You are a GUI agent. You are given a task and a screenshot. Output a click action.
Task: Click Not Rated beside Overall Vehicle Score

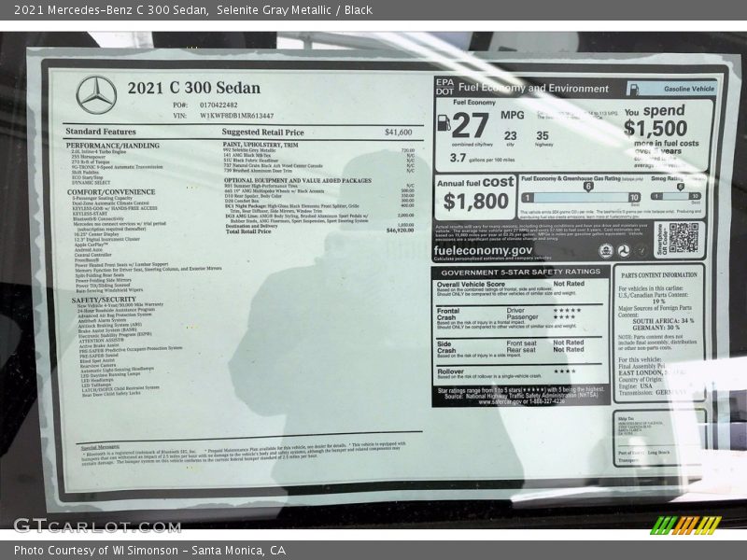(569, 284)
